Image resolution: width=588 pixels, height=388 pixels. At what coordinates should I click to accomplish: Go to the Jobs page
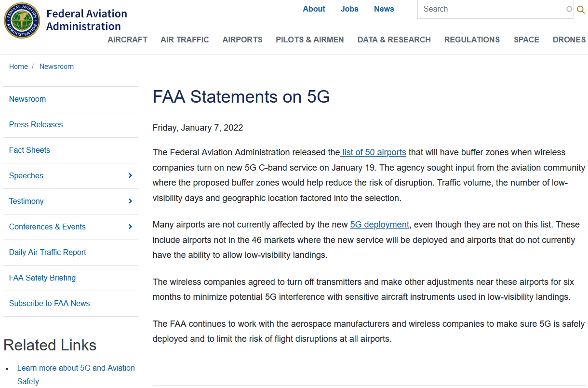click(349, 9)
